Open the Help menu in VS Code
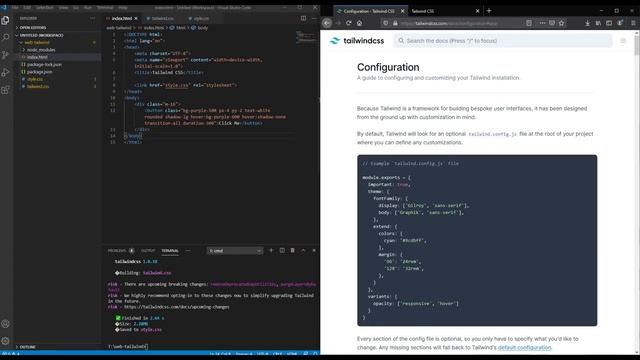 [x=122, y=7]
